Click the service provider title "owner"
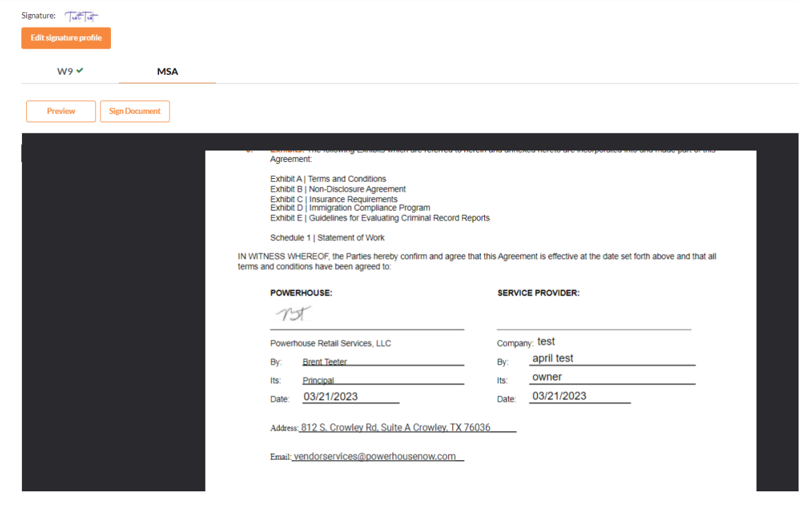Viewport: 812px width, 509px height. (547, 377)
